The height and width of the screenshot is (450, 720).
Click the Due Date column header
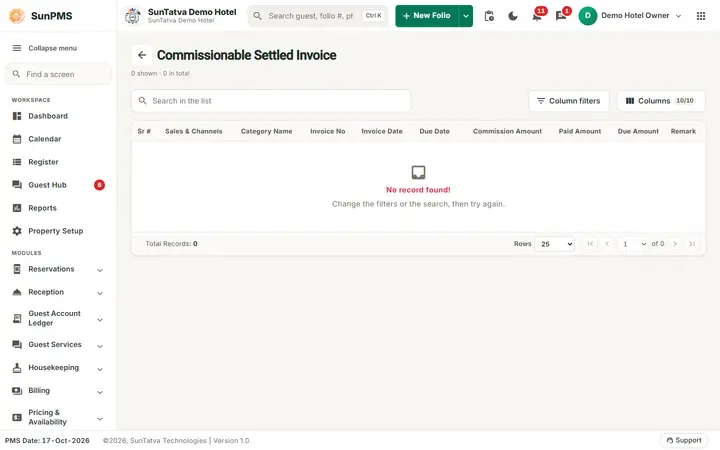[434, 131]
